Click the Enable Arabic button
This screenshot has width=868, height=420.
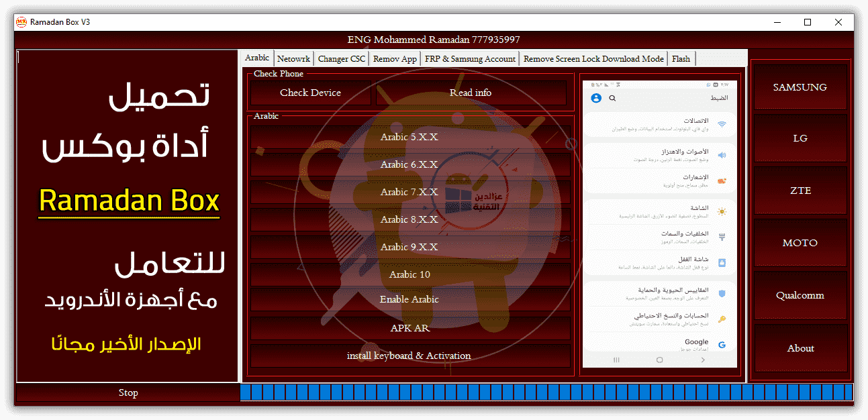click(x=409, y=299)
